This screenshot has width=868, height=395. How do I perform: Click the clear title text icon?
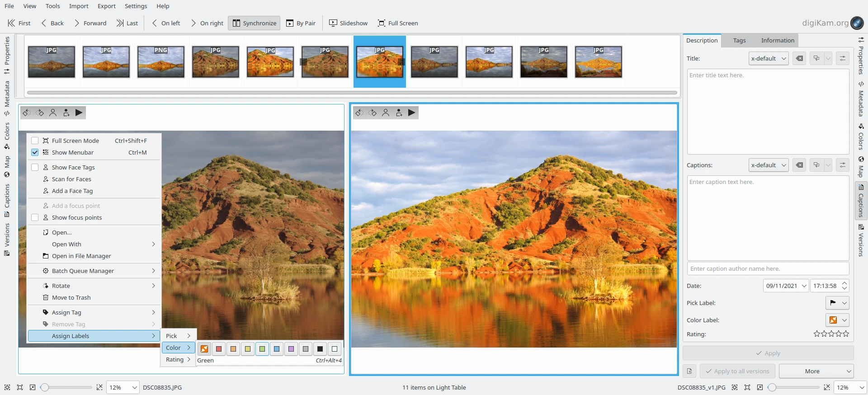click(x=799, y=58)
